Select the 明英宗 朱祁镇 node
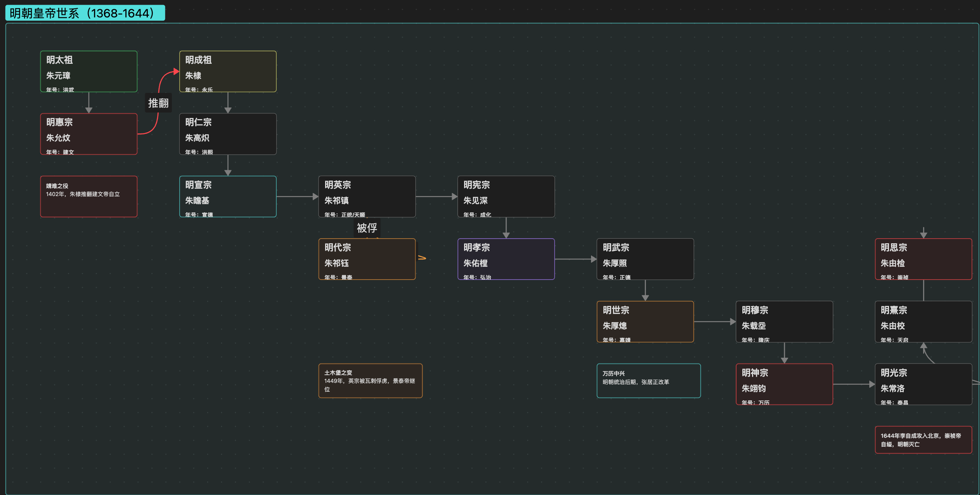 [x=367, y=196]
